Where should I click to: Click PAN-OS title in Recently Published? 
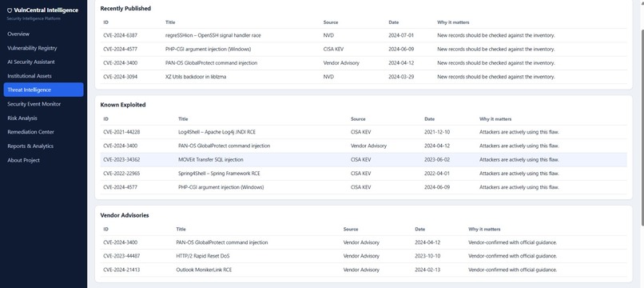point(211,63)
